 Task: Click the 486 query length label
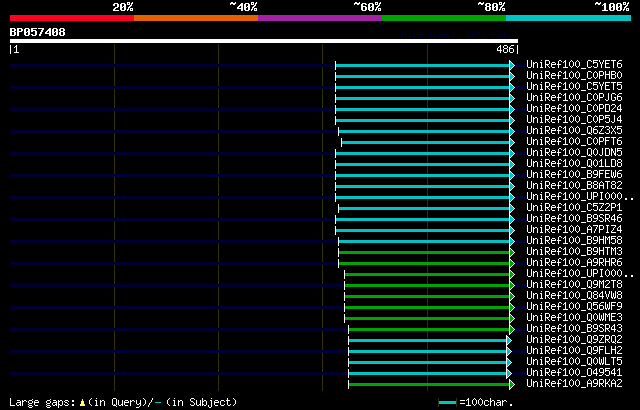[505, 50]
